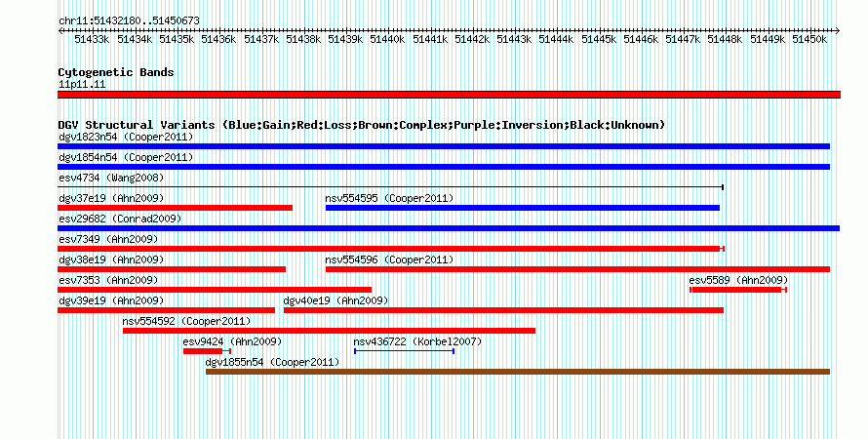The height and width of the screenshot is (439, 868).
Task: Click the esv29682 (Conrad2009) label
Action: 120,219
